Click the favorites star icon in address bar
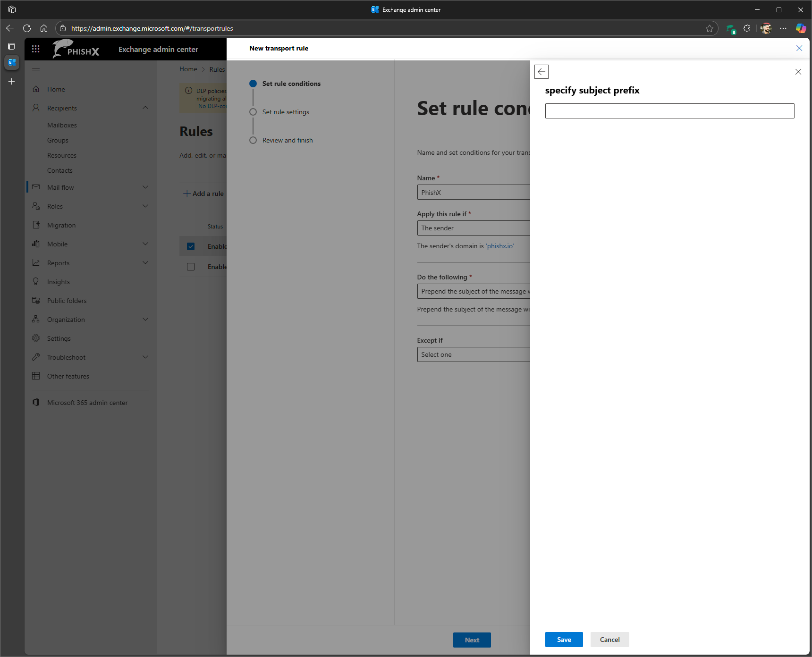812x657 pixels. click(x=710, y=28)
